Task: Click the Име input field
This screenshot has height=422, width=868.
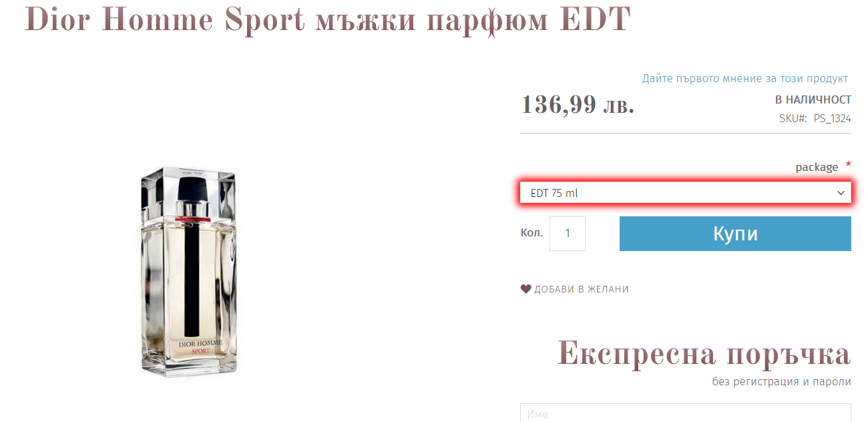Action: click(x=686, y=413)
